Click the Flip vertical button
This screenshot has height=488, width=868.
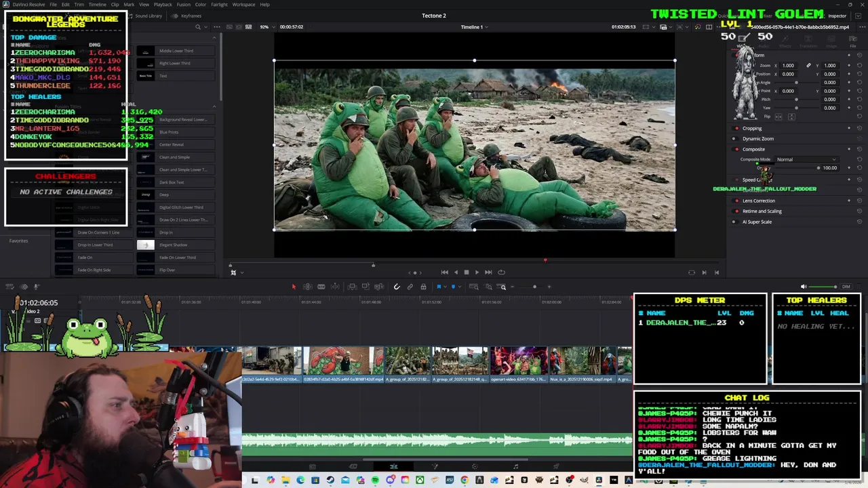click(791, 117)
